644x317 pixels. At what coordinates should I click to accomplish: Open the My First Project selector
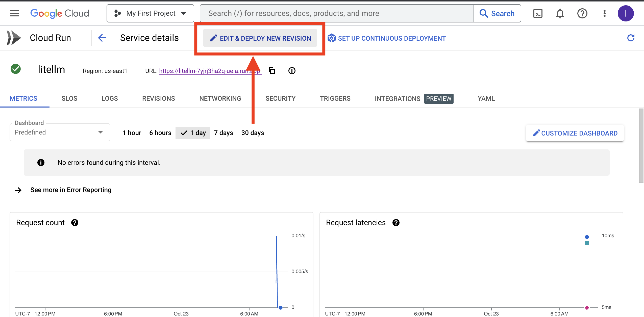(x=151, y=13)
